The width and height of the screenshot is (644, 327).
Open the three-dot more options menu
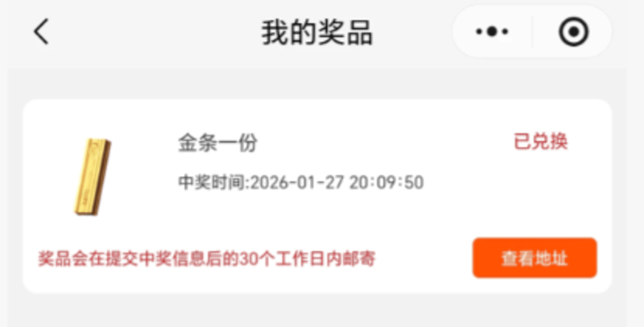click(491, 31)
